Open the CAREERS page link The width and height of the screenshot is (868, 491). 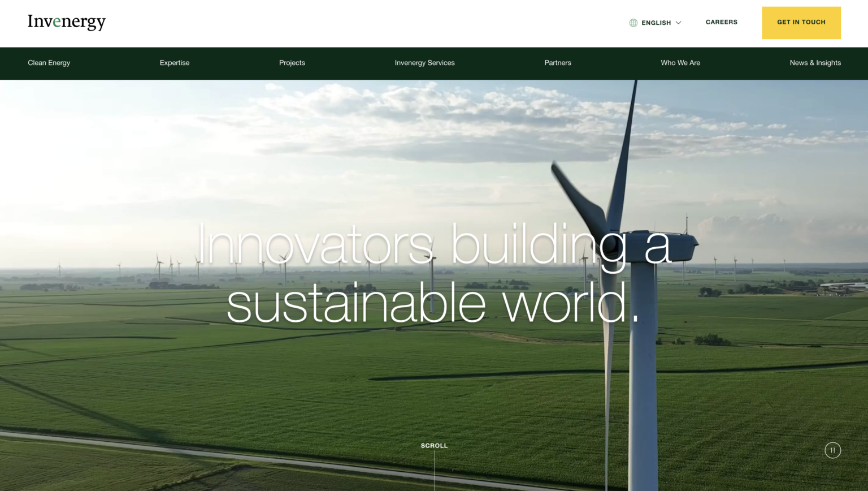coord(721,22)
